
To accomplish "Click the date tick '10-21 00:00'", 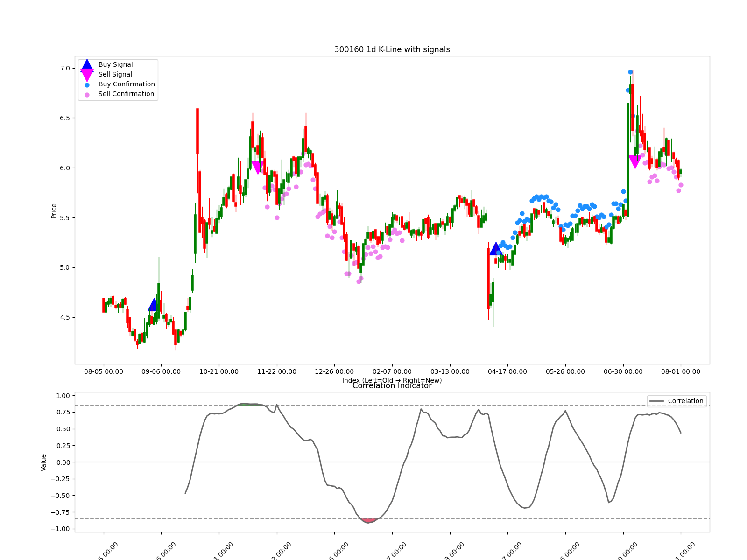I will [219, 371].
